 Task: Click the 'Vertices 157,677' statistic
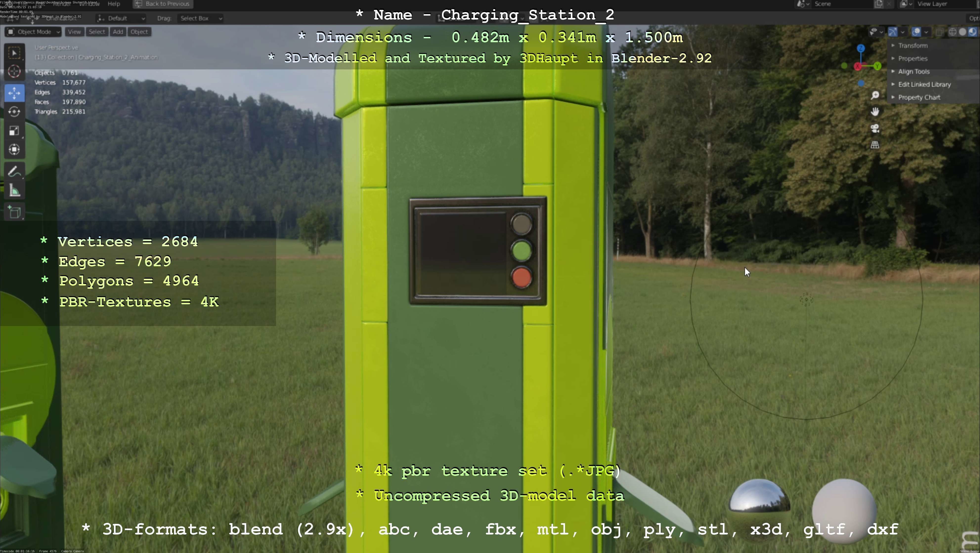point(60,82)
